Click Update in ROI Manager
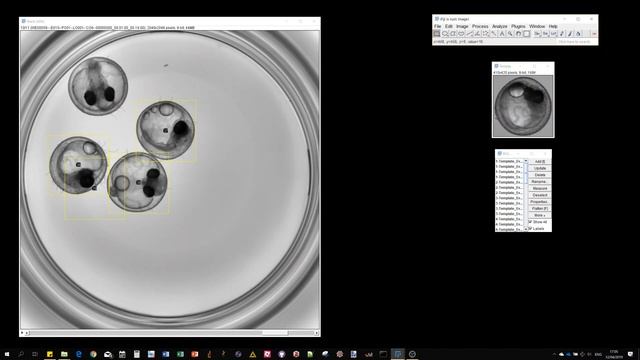The width and height of the screenshot is (640, 360). coord(540,168)
